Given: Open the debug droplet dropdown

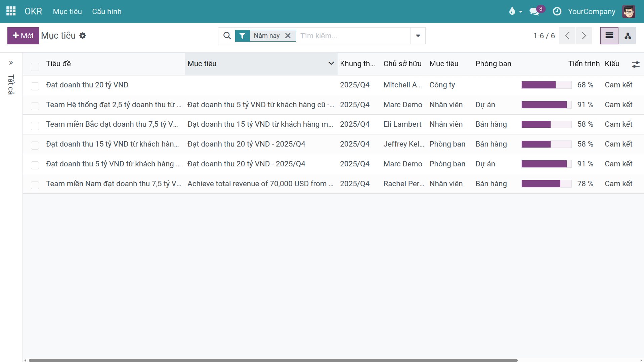Looking at the screenshot, I should (515, 11).
